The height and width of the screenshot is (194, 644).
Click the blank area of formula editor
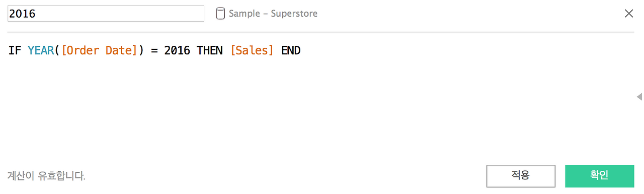[x=322, y=111]
